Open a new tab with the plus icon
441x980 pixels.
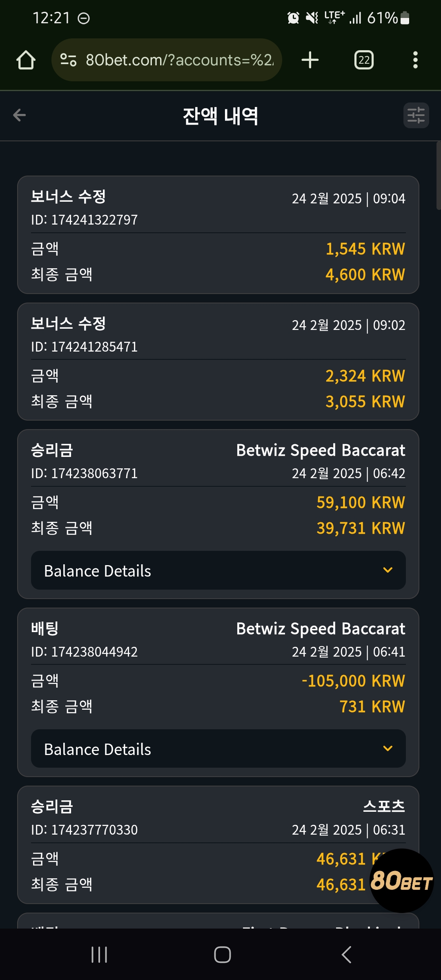(310, 60)
